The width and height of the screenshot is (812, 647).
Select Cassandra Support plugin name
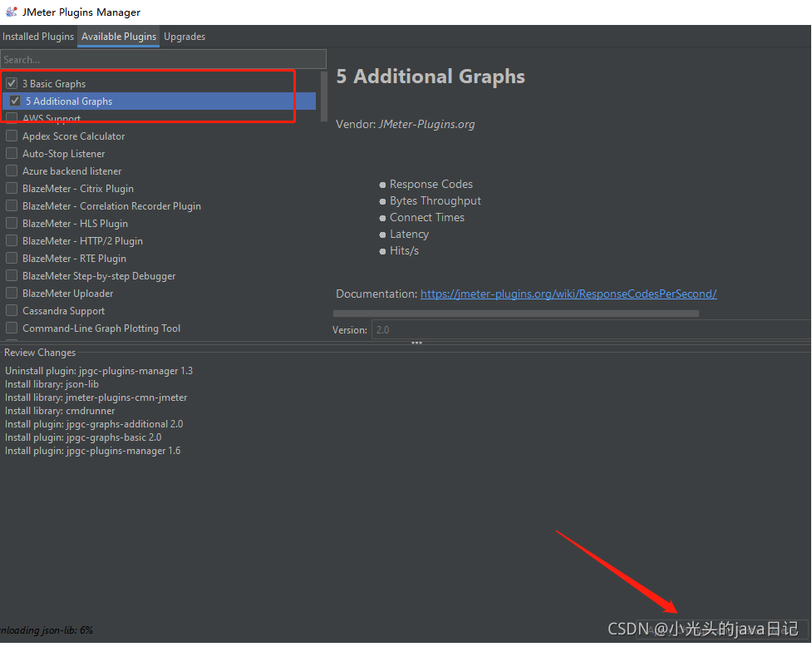tap(64, 311)
